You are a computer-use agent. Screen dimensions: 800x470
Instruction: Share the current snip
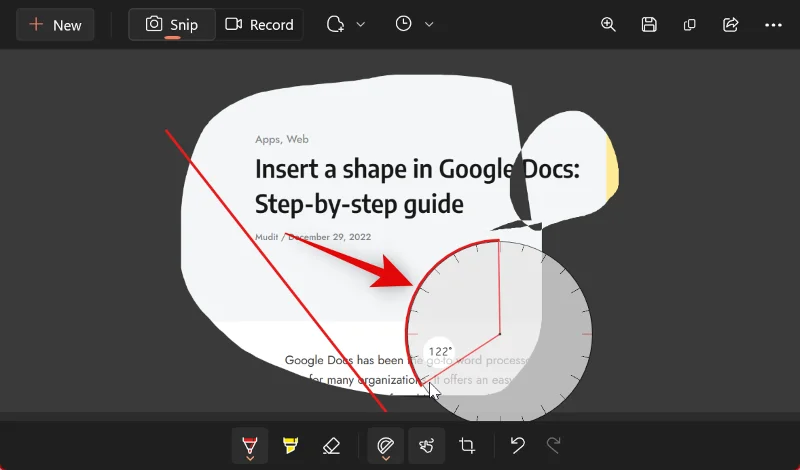[730, 25]
